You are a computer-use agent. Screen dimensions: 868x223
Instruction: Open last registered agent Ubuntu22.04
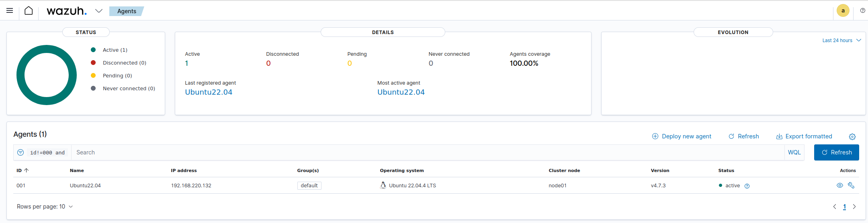pos(209,92)
